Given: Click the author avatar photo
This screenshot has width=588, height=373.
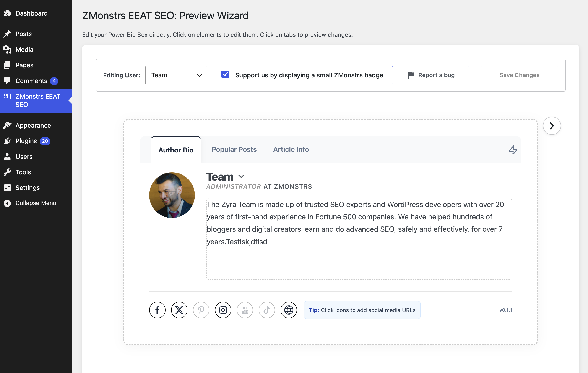Looking at the screenshot, I should click(x=172, y=195).
